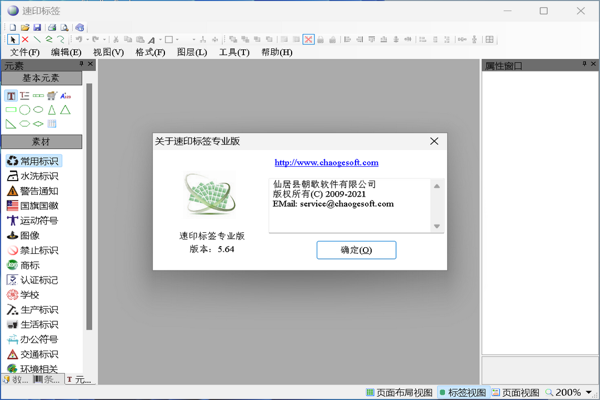Select 常用标识 in the materials list

[39, 161]
